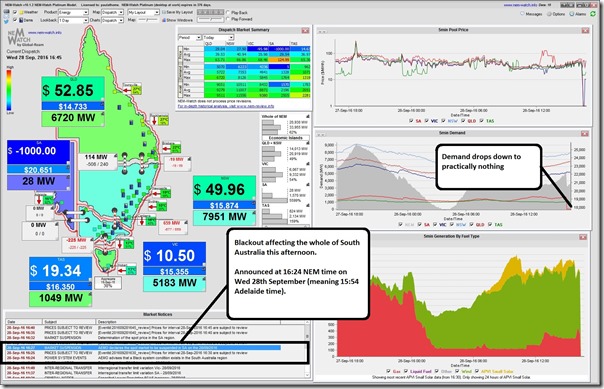Open www.nem-watch.info link beside logo
Screen dimensions: 604x389
(x=45, y=33)
